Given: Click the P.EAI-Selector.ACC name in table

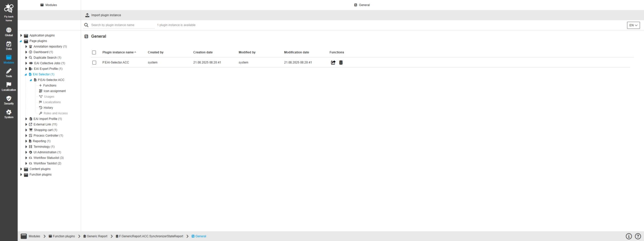Looking at the screenshot, I should 116,62.
